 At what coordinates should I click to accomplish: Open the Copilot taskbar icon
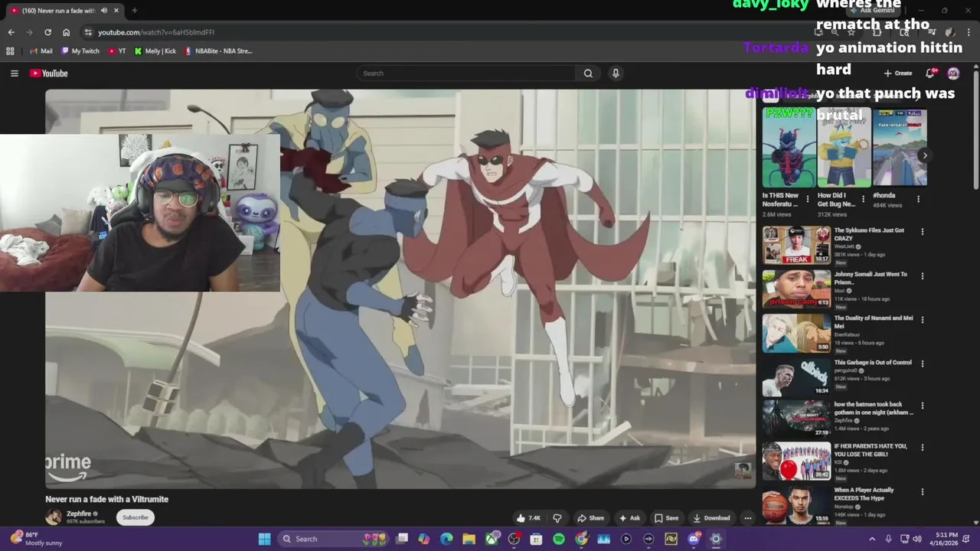click(424, 539)
